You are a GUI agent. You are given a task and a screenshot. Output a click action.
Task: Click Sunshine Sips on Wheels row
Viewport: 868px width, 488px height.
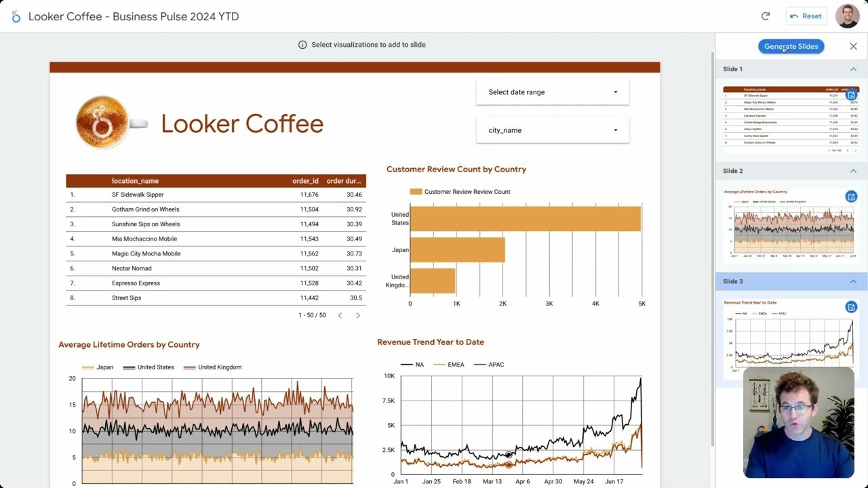(x=216, y=224)
